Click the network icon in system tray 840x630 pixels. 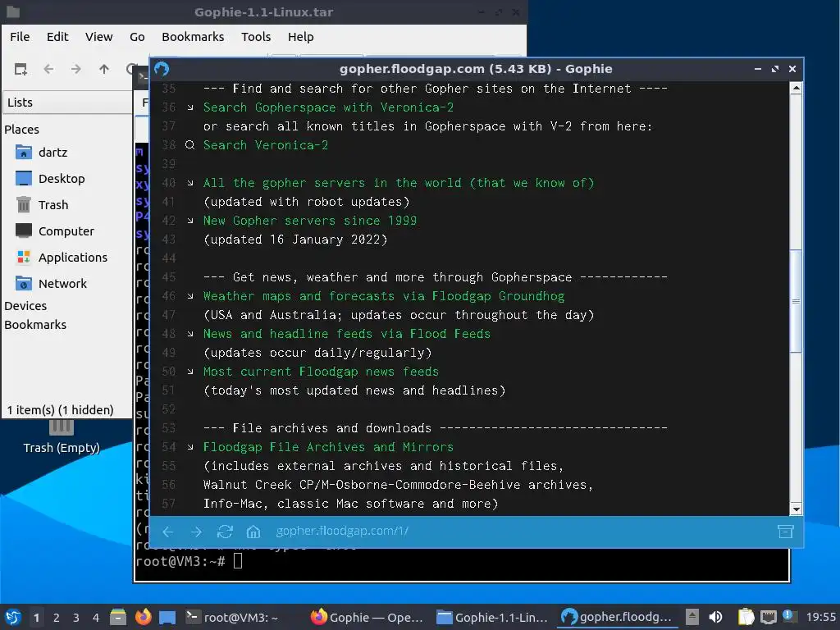click(768, 617)
